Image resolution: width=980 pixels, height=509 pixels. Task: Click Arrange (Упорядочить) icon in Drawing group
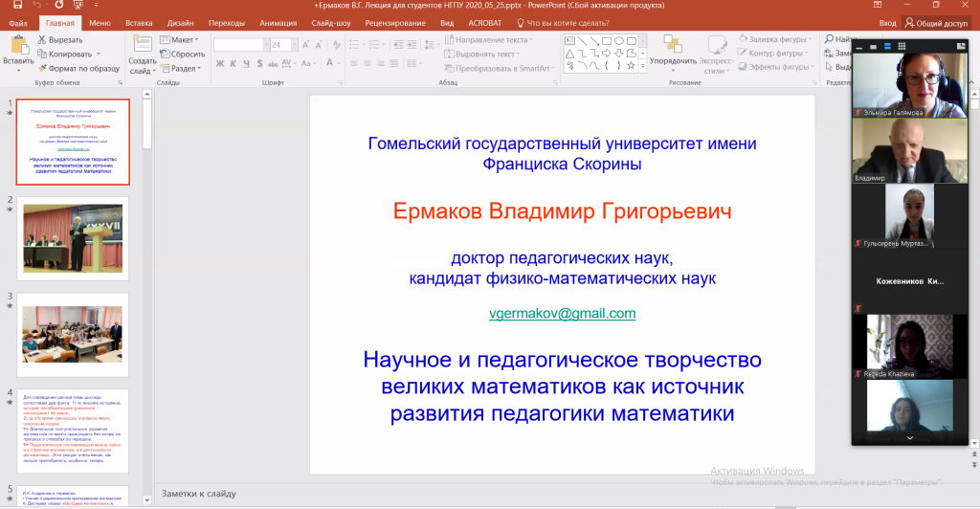tap(672, 45)
